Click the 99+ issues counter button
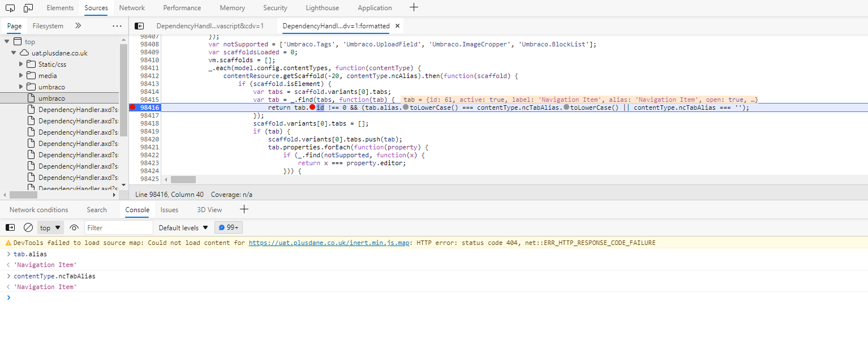Screen dimensions: 868x340 pos(228,227)
